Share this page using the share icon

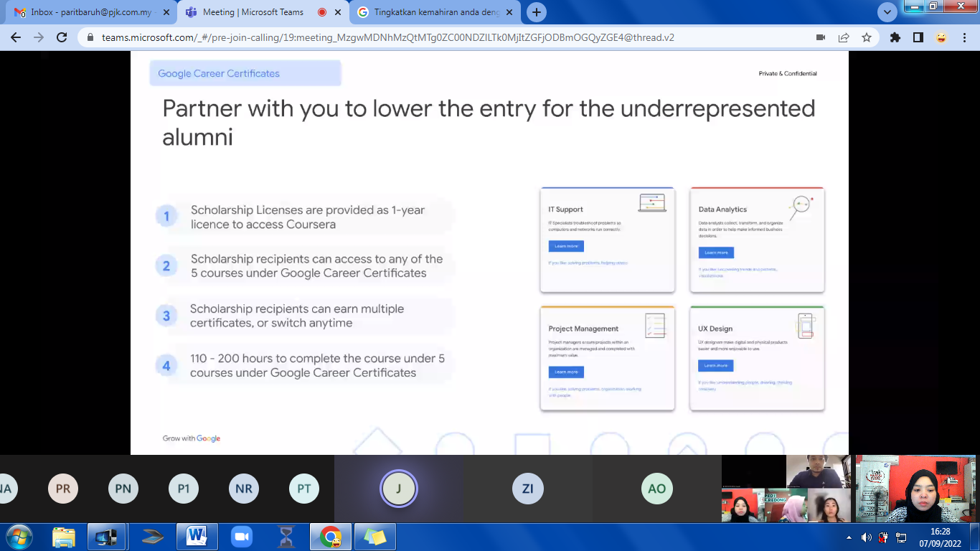click(844, 37)
